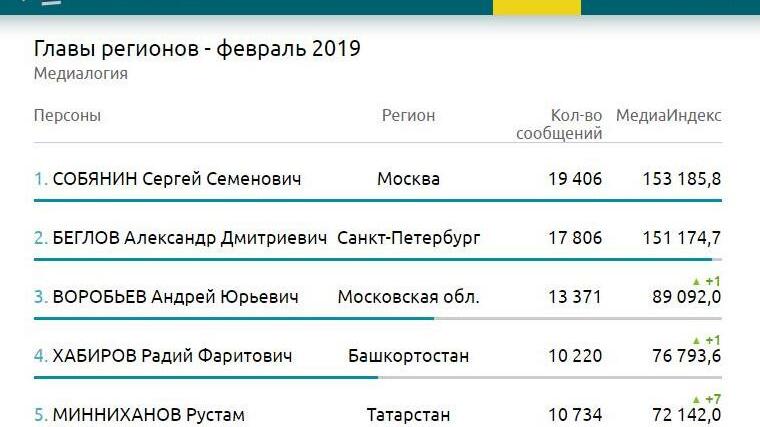Click the Кол-во сообщений column header

(x=559, y=124)
